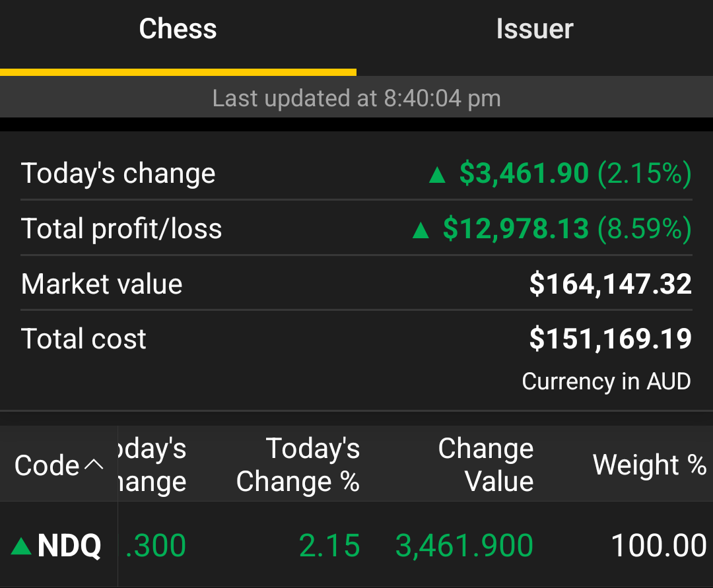The width and height of the screenshot is (713, 588).
Task: Click NDQ change value 3,461.900
Action: (464, 546)
